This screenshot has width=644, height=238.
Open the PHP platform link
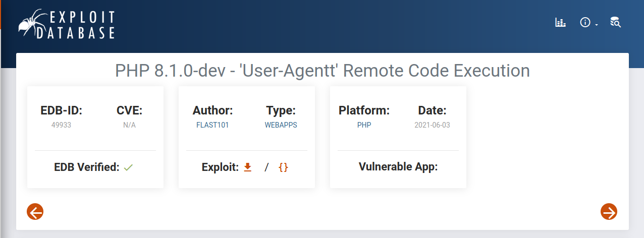coord(364,125)
